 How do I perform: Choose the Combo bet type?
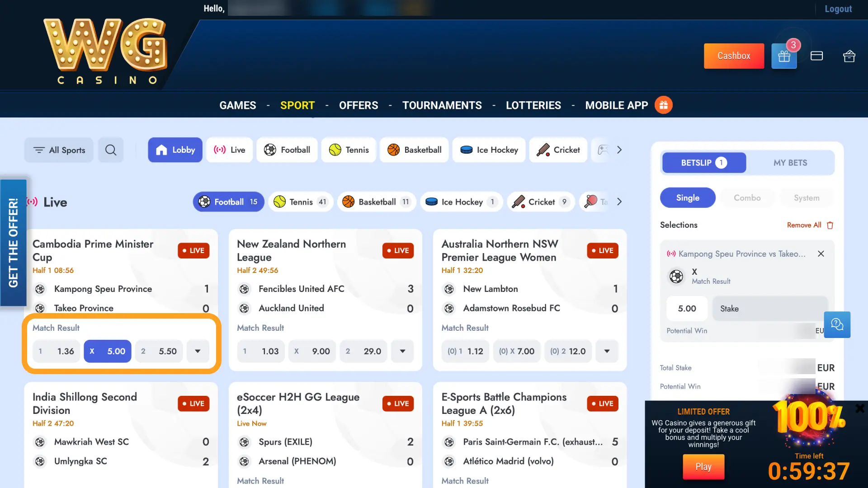click(x=747, y=198)
